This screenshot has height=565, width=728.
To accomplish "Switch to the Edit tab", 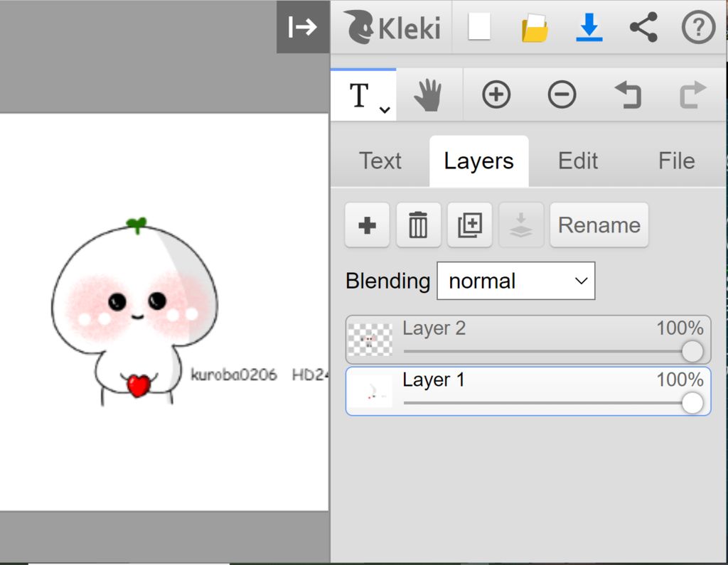I will [x=577, y=161].
